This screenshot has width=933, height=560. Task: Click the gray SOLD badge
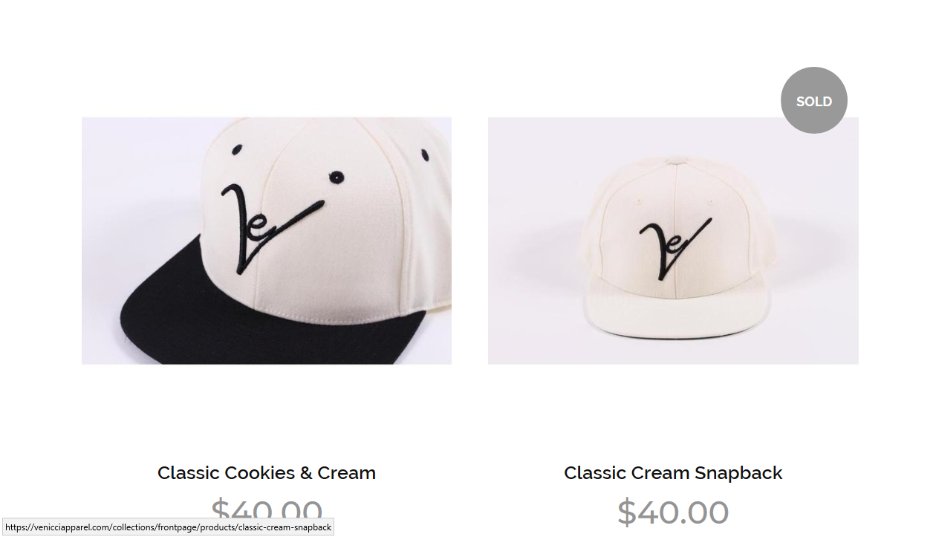point(814,100)
